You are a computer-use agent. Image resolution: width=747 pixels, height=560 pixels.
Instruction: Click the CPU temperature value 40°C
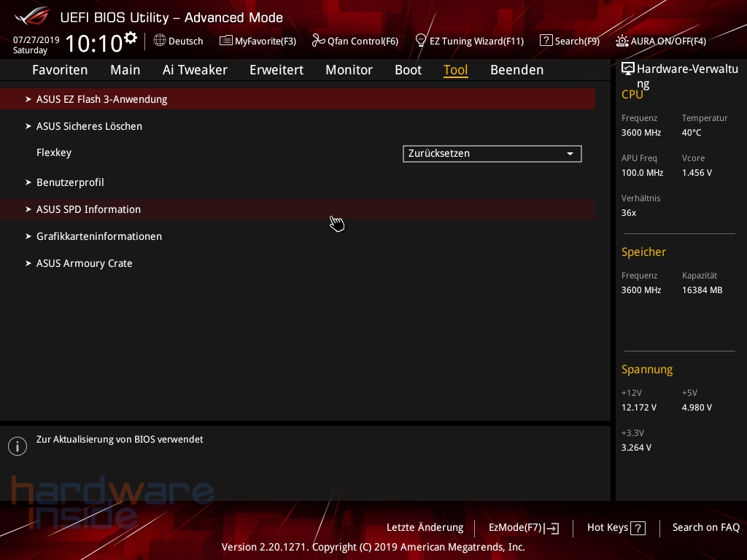click(692, 133)
